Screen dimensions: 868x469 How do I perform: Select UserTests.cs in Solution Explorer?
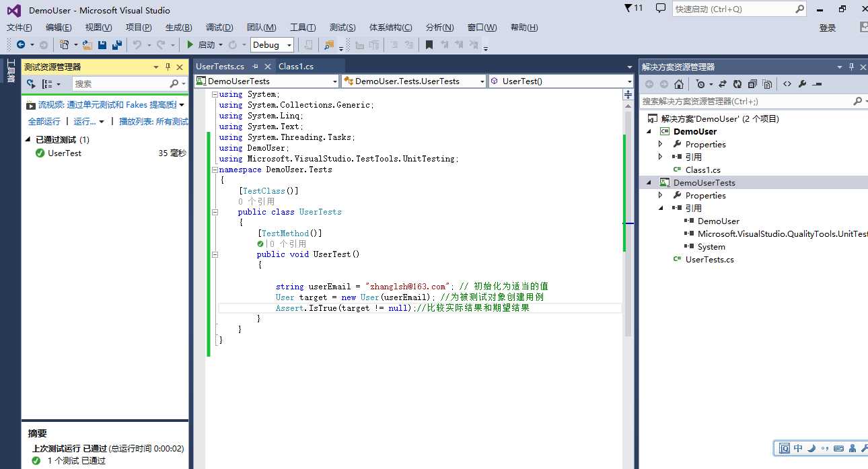click(x=709, y=260)
